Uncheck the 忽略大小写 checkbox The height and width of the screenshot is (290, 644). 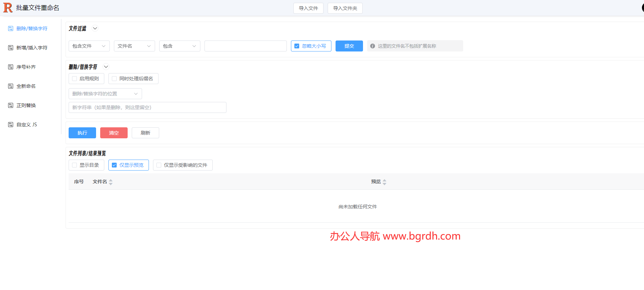point(297,46)
